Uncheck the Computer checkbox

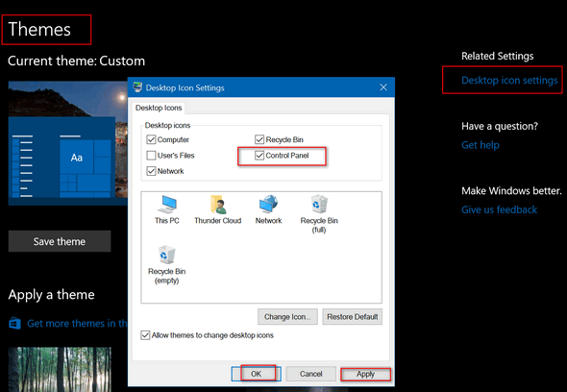151,139
